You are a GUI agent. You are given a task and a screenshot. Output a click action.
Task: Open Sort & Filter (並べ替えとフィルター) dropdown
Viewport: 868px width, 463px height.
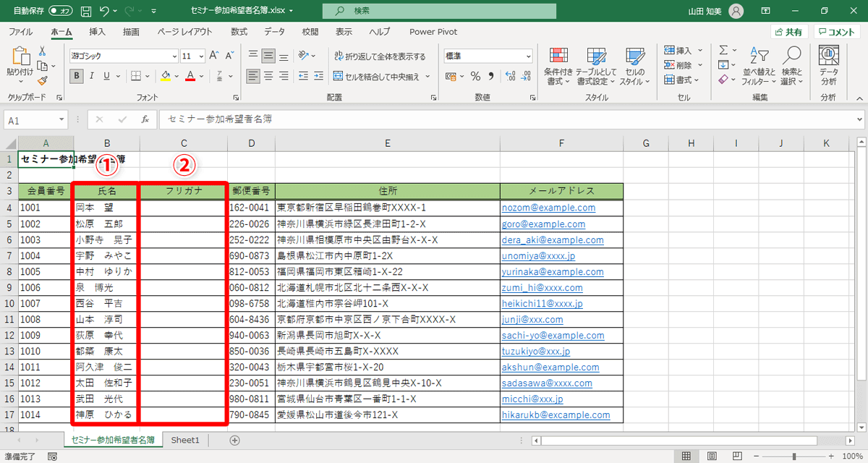coord(758,67)
